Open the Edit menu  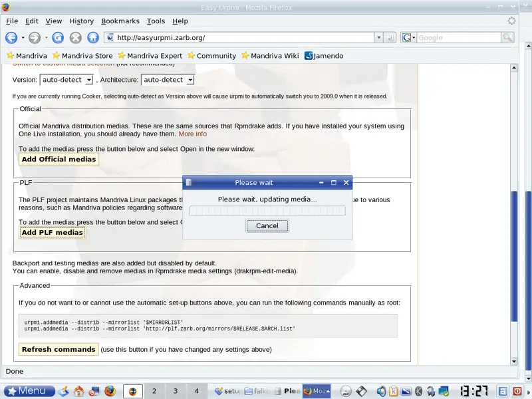pyautogui.click(x=32, y=21)
